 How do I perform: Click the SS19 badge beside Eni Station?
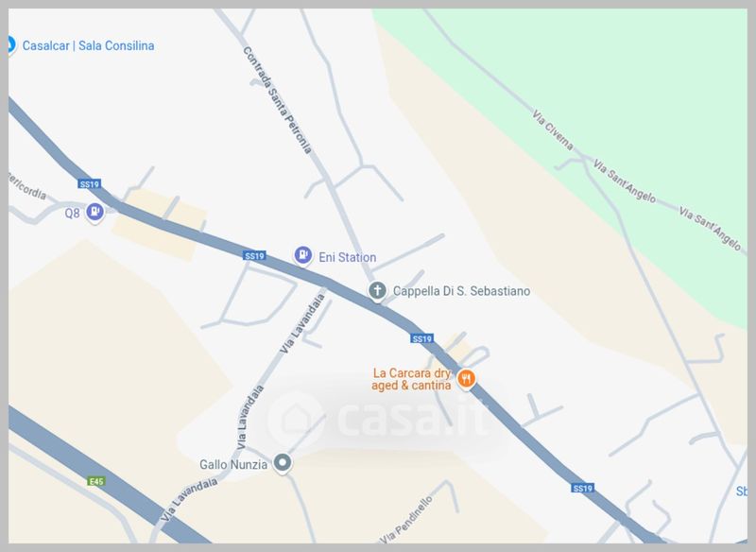coord(254,255)
